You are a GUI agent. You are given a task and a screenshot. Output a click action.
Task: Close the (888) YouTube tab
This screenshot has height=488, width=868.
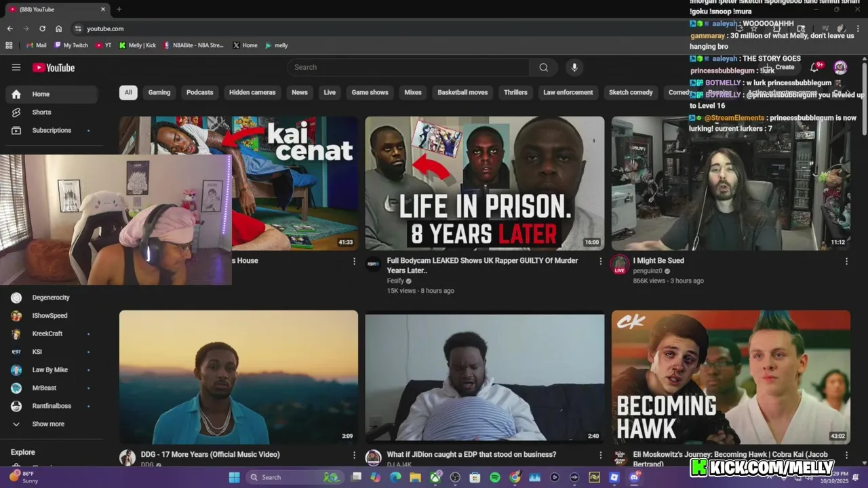(x=103, y=9)
